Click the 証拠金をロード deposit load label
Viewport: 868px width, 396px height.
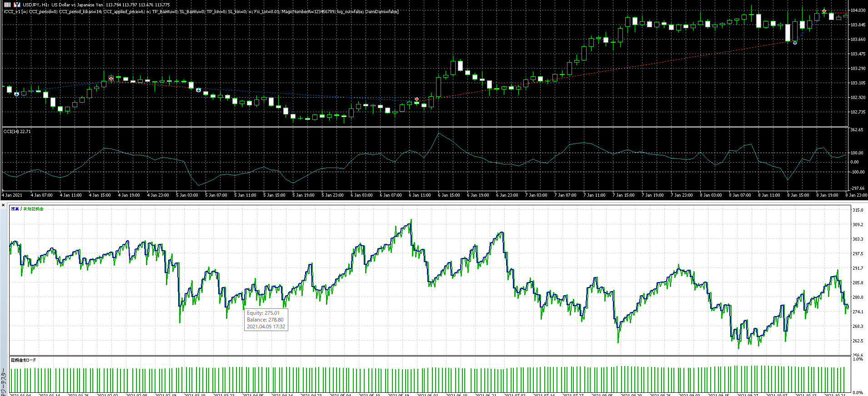24,360
